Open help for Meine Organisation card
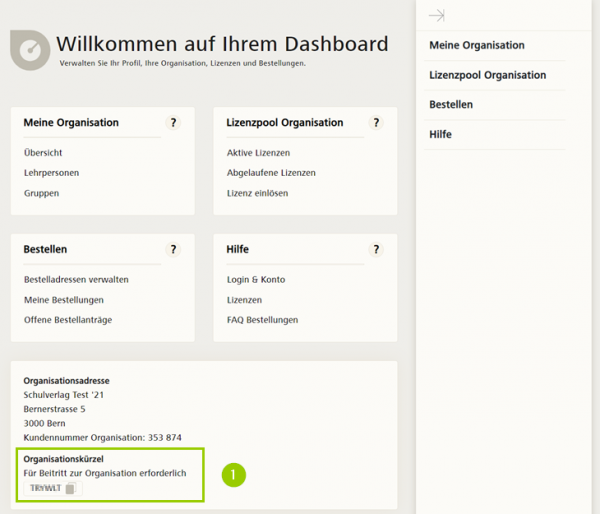Image resolution: width=600 pixels, height=514 pixels. coord(173,123)
